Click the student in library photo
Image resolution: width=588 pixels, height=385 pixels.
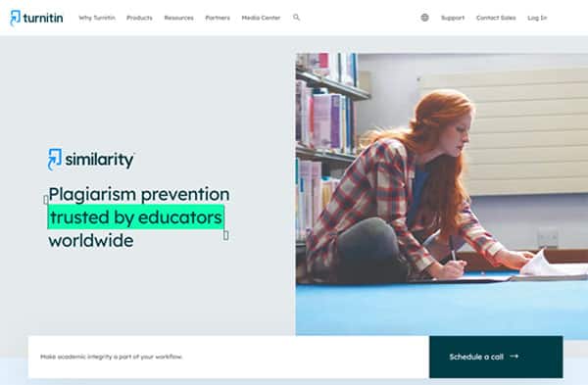pyautogui.click(x=442, y=194)
